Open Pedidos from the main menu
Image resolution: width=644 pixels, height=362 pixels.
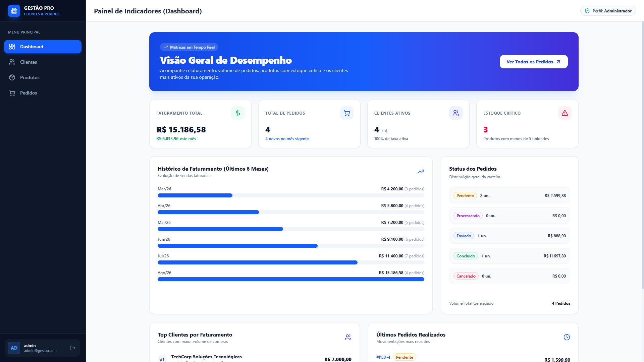(43, 93)
